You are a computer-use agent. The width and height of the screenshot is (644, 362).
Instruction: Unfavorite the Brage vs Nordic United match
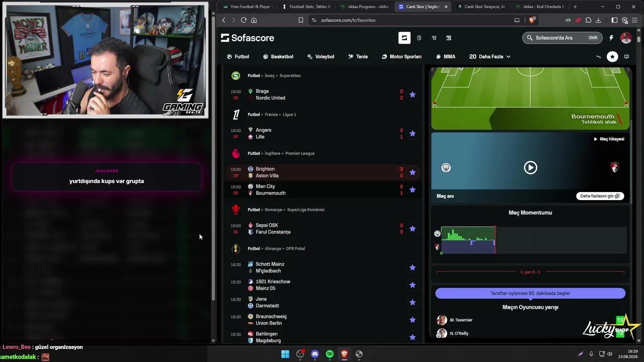tap(413, 95)
